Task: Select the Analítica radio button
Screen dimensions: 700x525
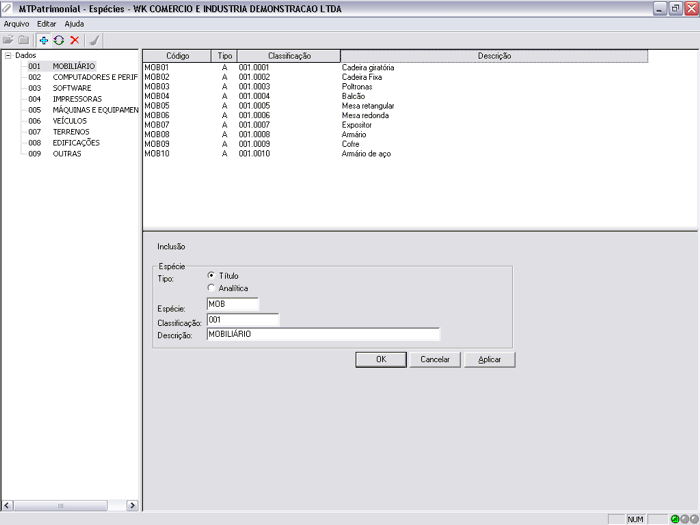Action: (211, 288)
